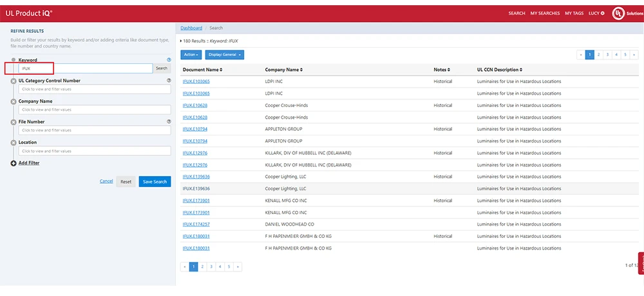Sort by Company Name column

[284, 70]
